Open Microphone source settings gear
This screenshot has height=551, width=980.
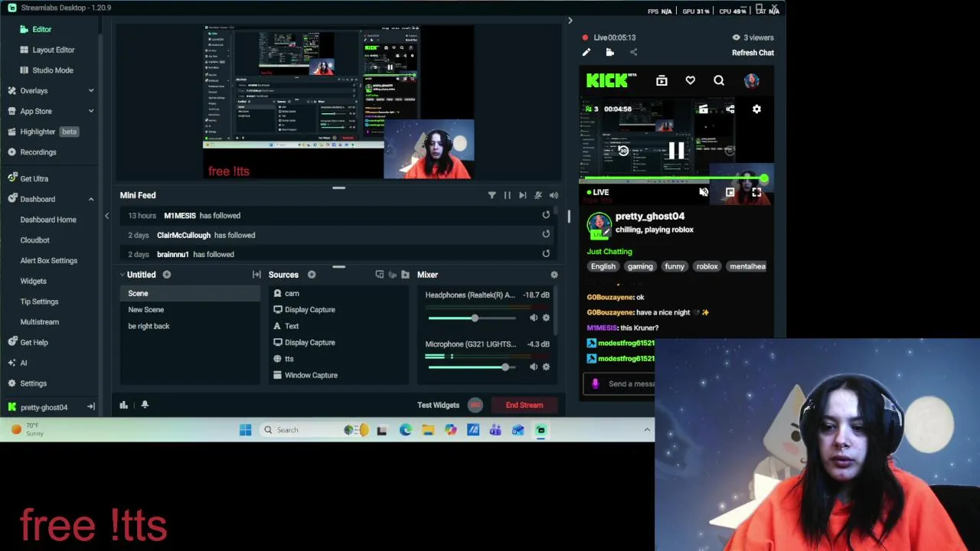(546, 367)
